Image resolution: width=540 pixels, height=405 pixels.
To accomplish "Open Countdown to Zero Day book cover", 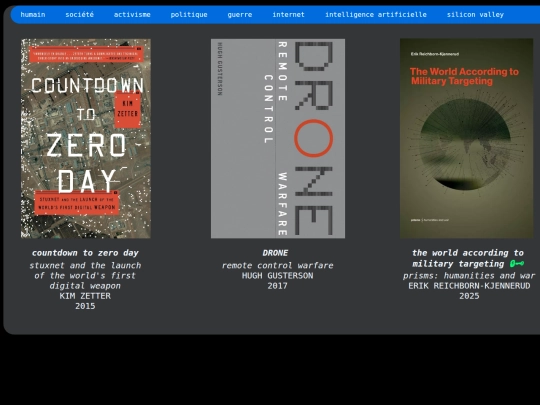I will (86, 138).
